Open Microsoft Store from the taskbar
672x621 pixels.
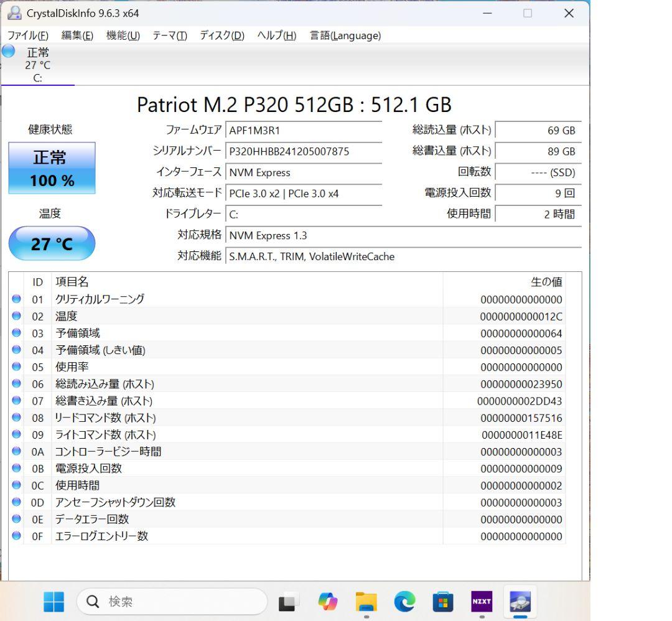(x=442, y=602)
